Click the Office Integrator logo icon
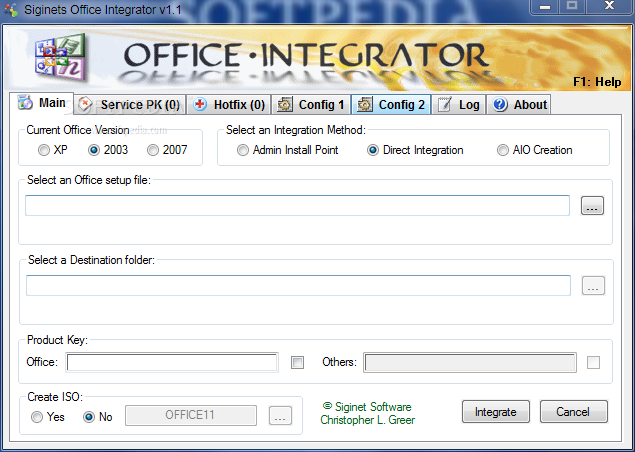The image size is (635, 452). click(x=61, y=57)
